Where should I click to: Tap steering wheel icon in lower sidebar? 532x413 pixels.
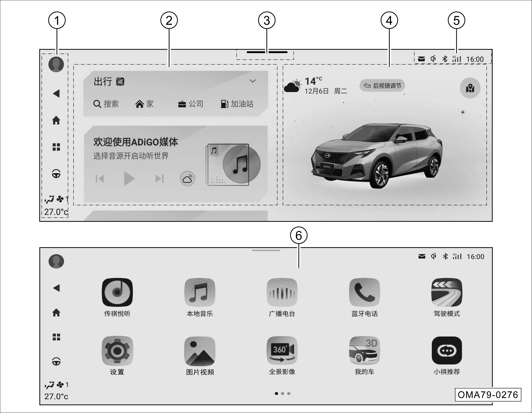56,361
